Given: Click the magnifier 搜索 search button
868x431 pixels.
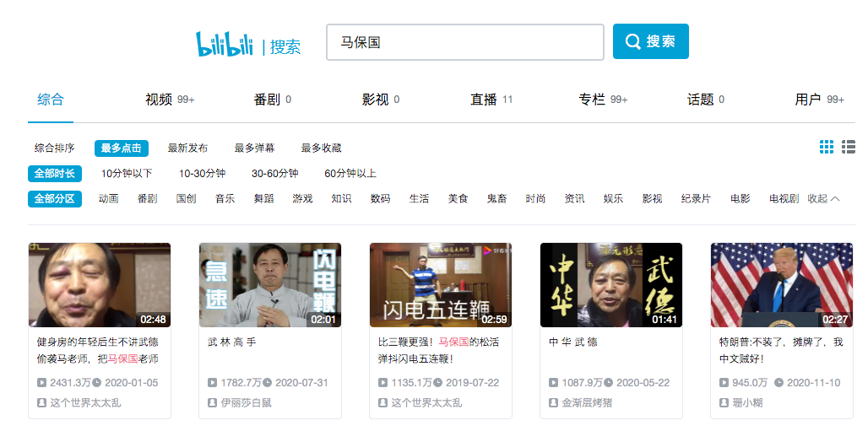Looking at the screenshot, I should click(x=650, y=41).
